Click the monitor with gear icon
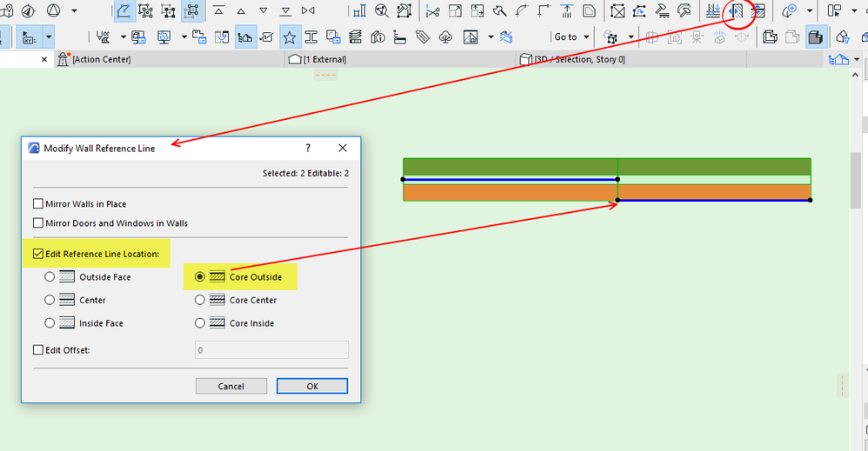868x451 pixels. pos(164,37)
